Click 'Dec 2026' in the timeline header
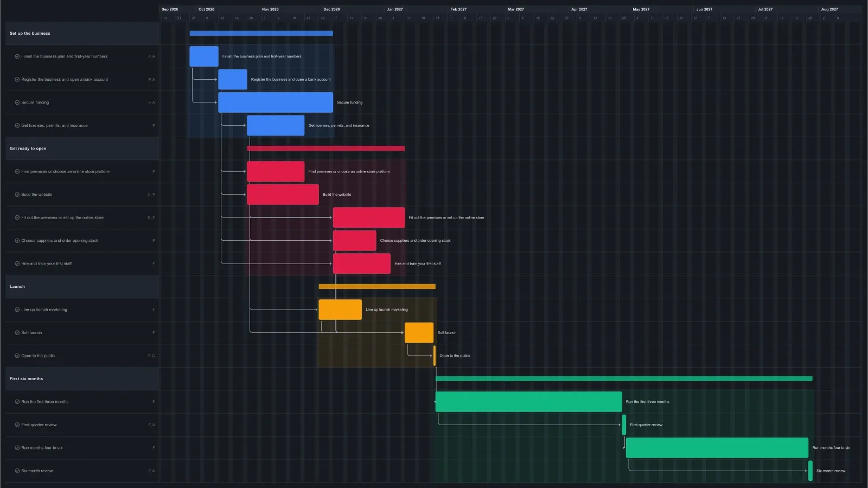 click(331, 9)
